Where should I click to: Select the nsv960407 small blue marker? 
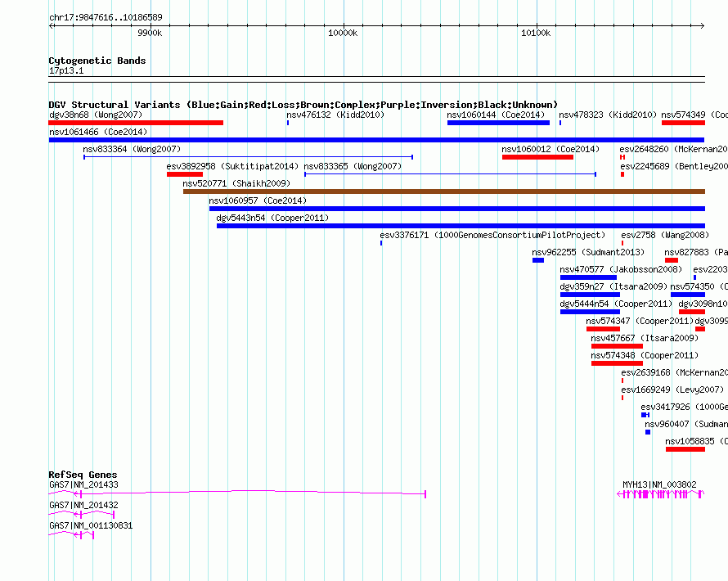click(648, 432)
